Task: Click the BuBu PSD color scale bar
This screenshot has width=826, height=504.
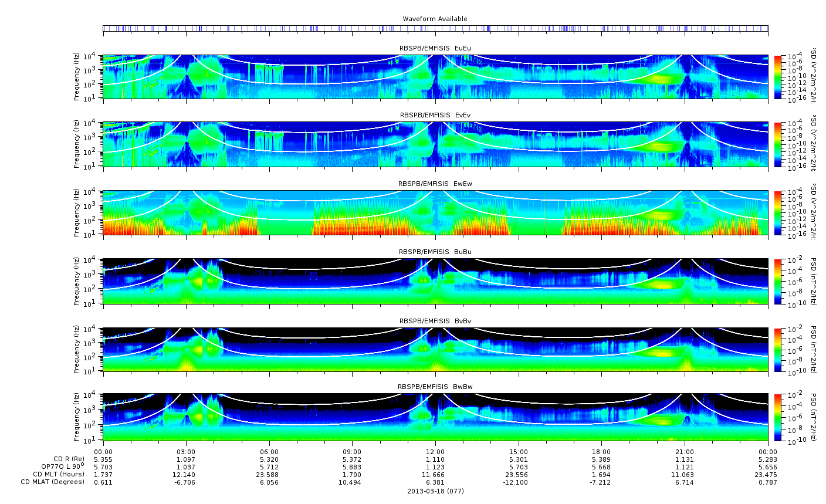Action: [778, 281]
